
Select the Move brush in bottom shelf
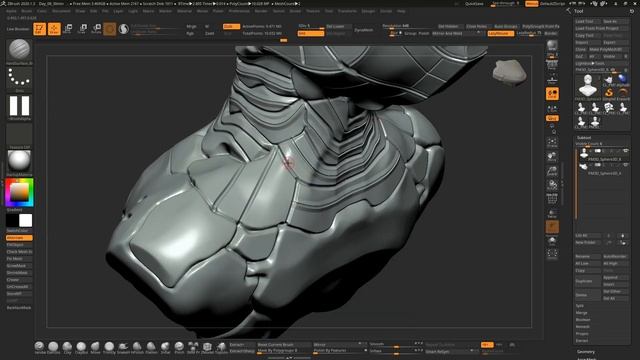(x=95, y=347)
